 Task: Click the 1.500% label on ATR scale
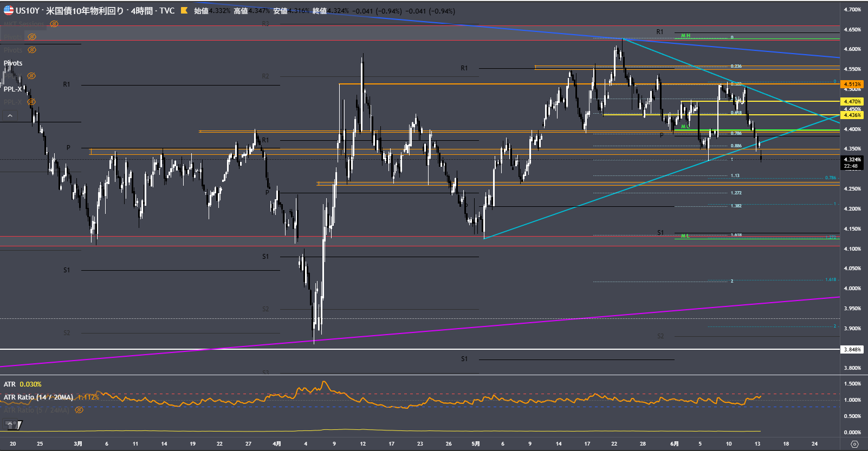(x=852, y=384)
